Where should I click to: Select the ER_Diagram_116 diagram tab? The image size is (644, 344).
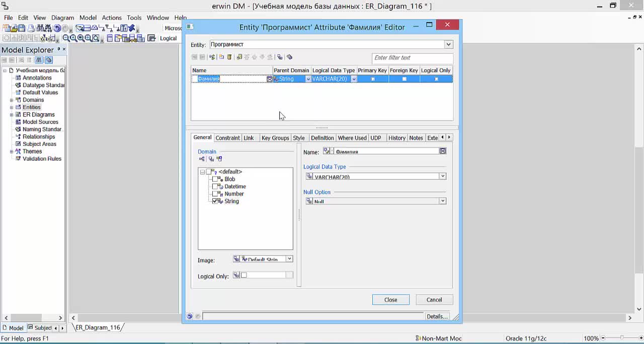click(98, 327)
